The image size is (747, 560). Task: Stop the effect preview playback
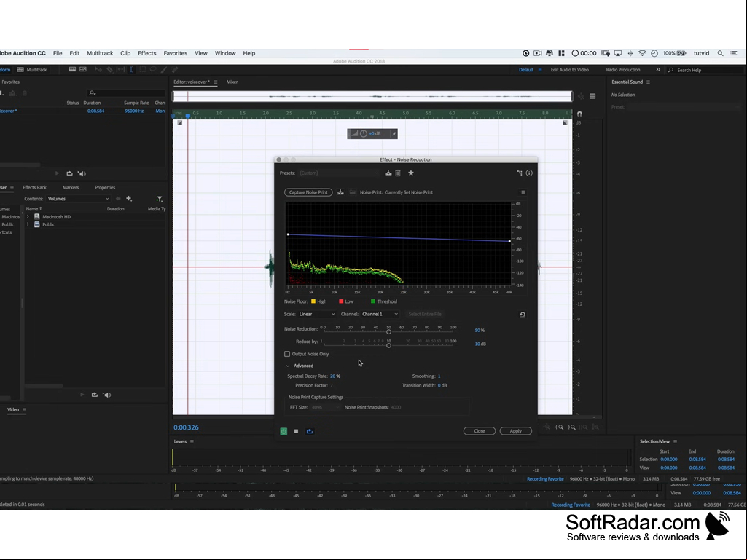(297, 431)
